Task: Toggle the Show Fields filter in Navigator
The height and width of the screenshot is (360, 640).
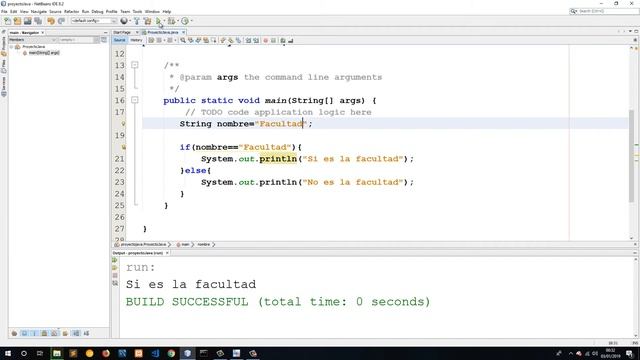Action: [x=24, y=333]
